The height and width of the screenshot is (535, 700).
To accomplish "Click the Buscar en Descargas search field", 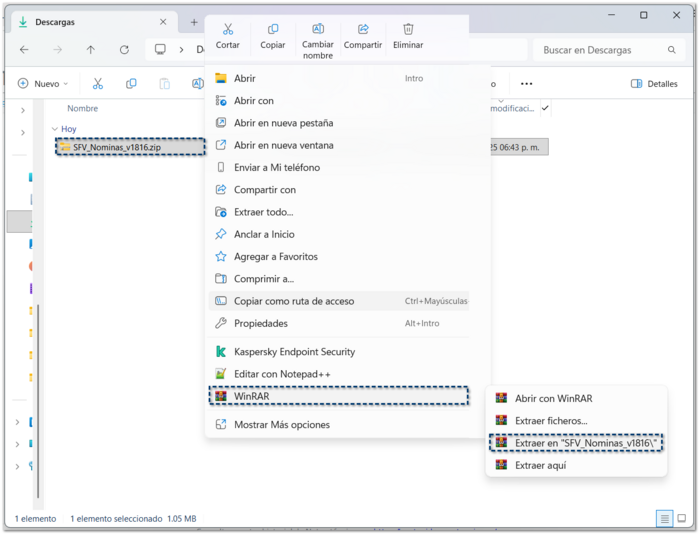I will pos(600,50).
